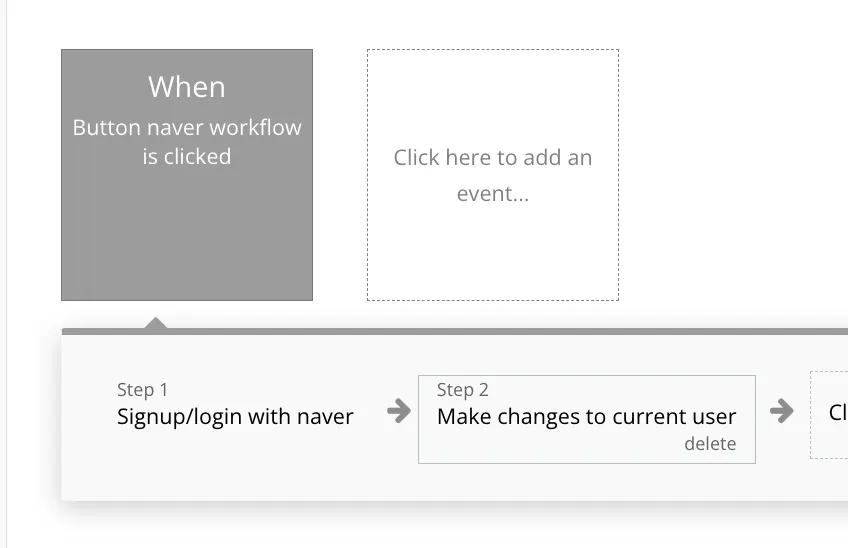Delete the Step 2 action

[x=710, y=444]
